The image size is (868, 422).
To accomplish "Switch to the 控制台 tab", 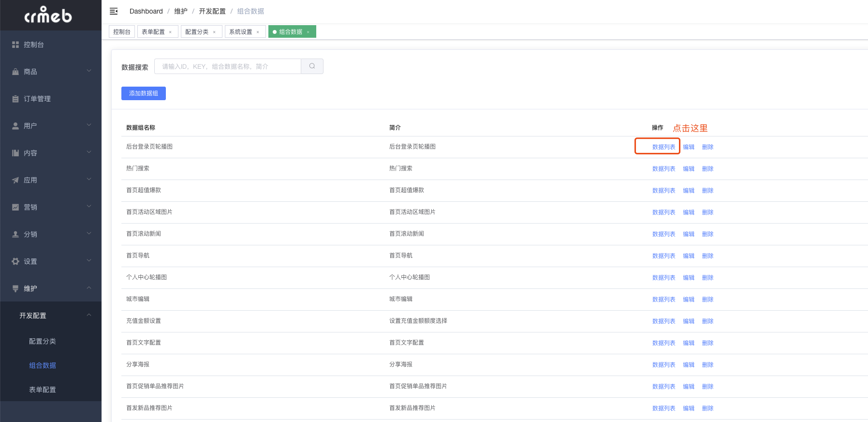I will (x=122, y=31).
